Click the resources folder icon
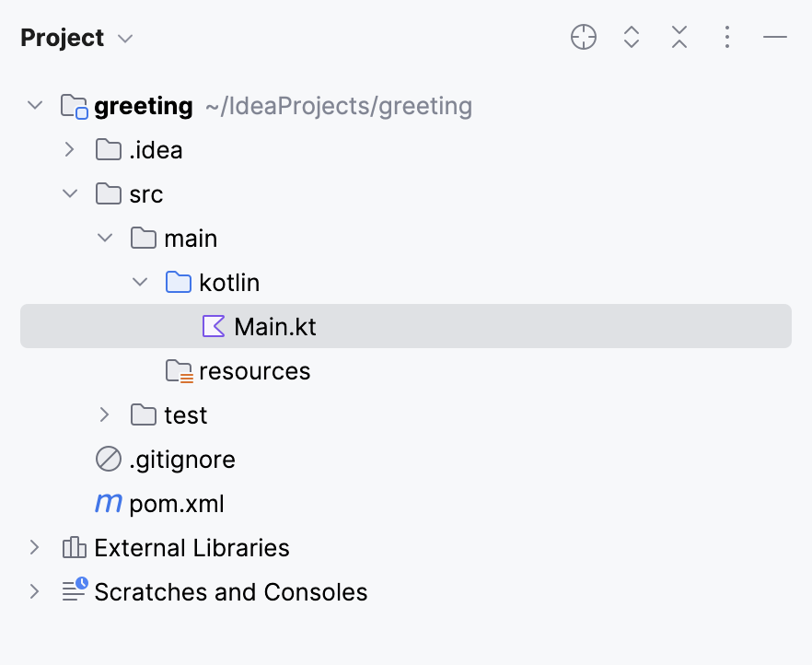 (178, 370)
